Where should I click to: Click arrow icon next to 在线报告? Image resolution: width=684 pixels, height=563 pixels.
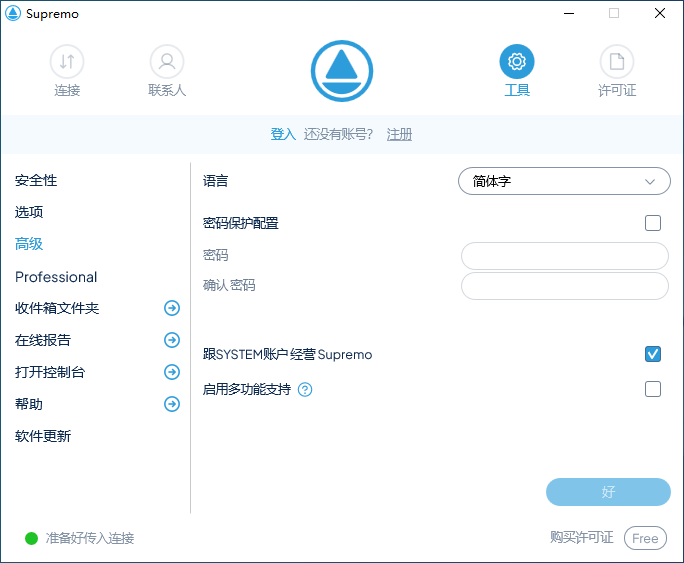[x=172, y=340]
